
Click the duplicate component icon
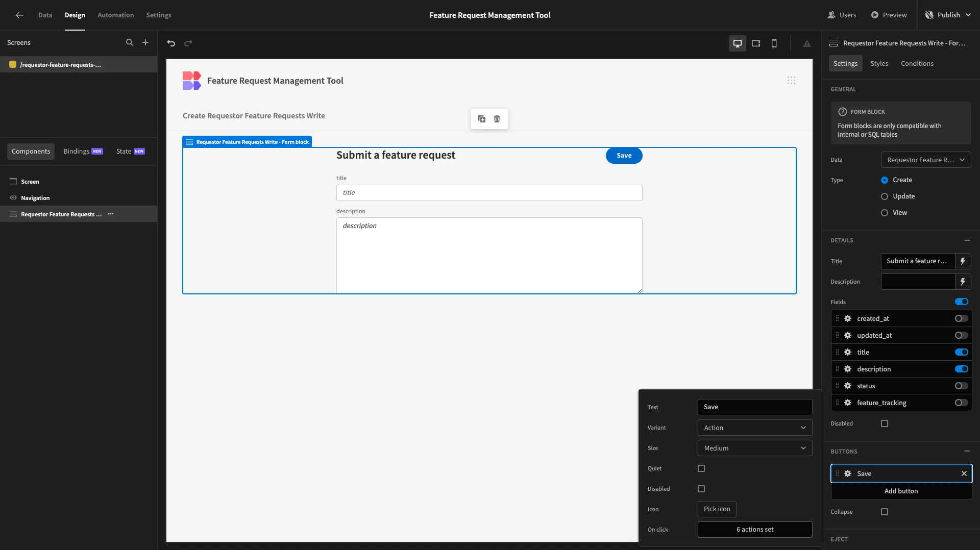(481, 119)
